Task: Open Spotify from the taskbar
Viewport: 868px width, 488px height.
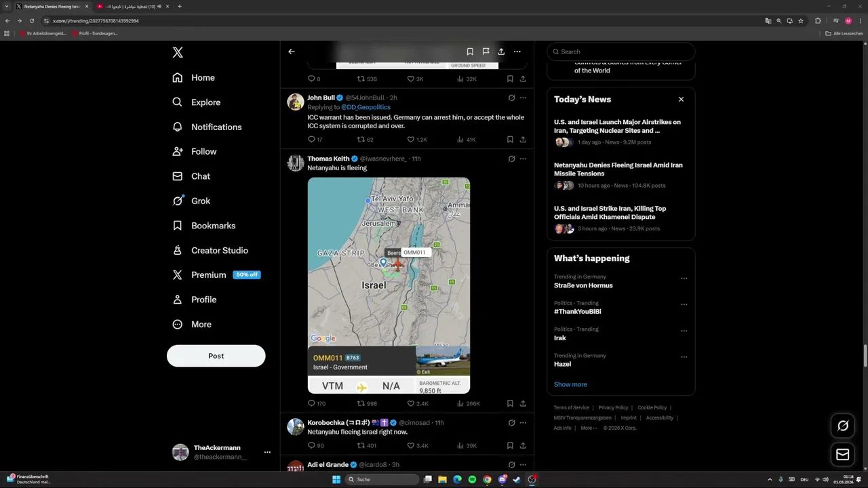Action: point(472,479)
